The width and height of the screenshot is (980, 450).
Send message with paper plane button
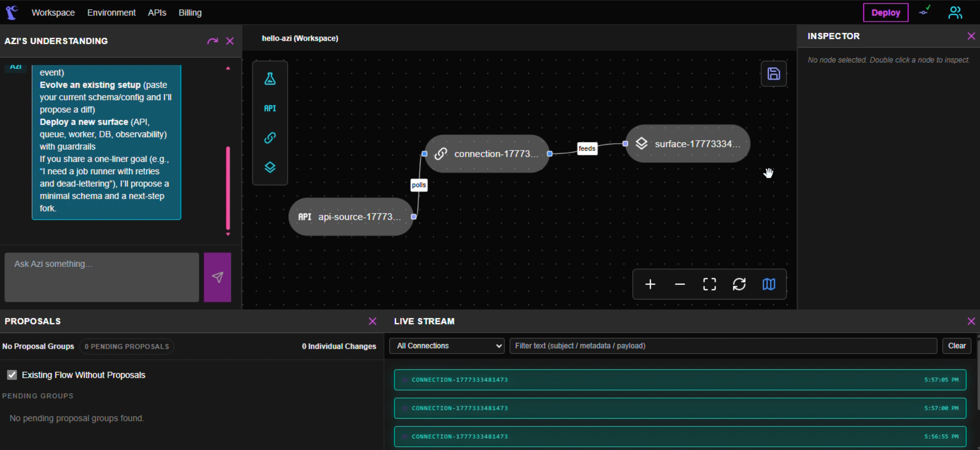217,277
